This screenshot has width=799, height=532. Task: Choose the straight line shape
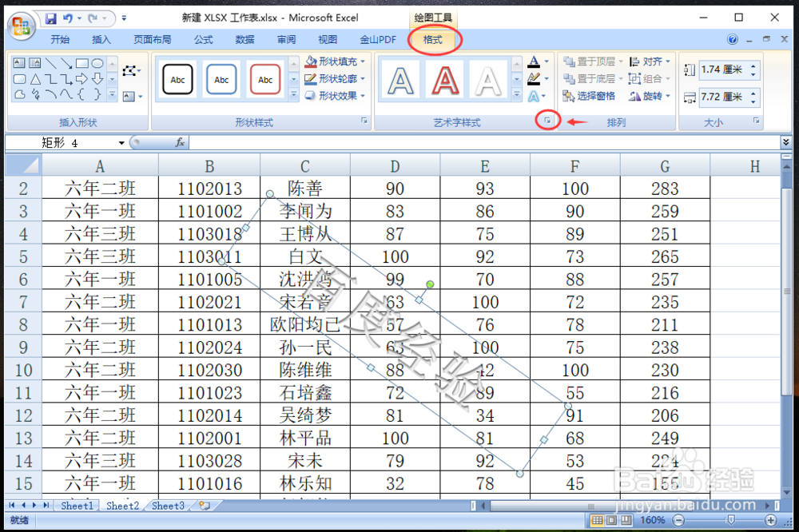50,63
